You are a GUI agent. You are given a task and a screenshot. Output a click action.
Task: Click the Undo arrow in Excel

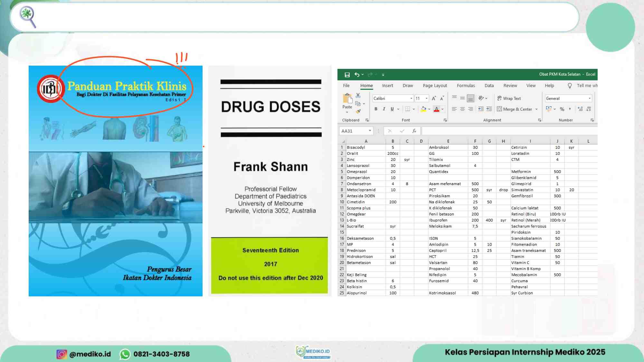click(x=357, y=75)
